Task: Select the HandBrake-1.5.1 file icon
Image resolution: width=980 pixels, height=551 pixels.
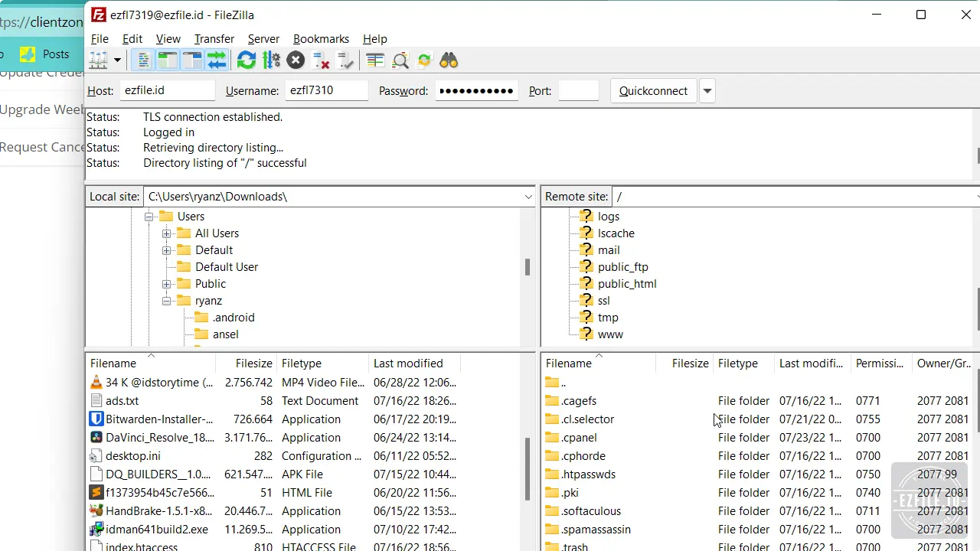Action: point(96,511)
